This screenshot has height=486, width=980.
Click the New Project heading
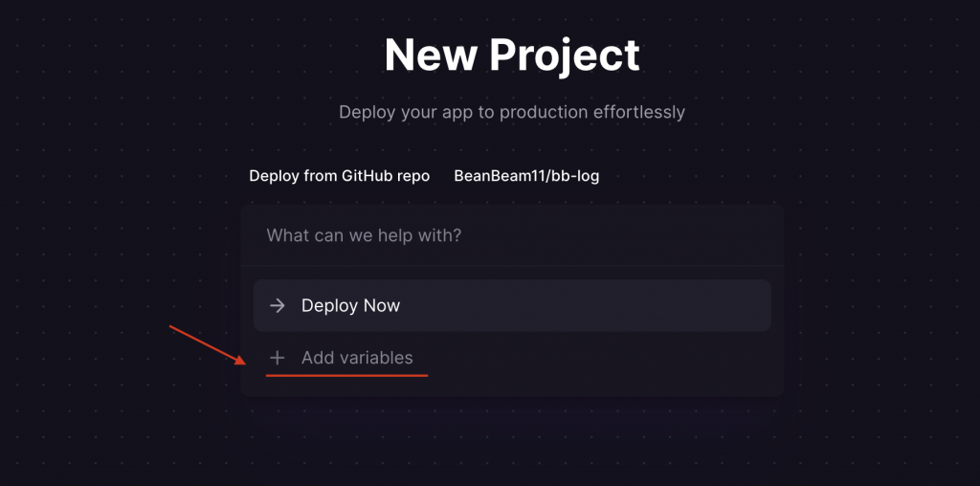point(512,55)
